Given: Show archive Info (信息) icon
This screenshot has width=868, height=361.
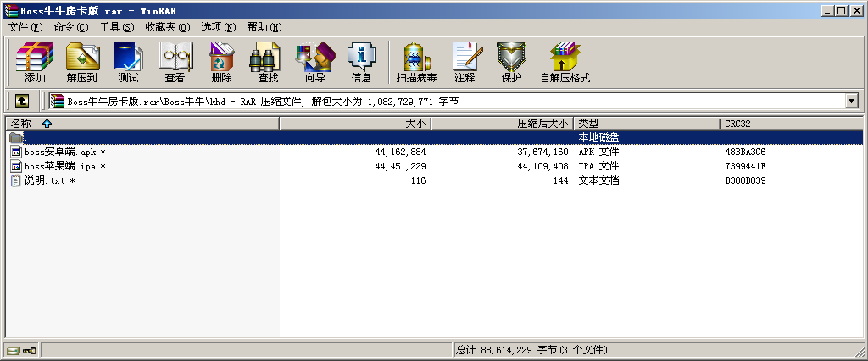Looking at the screenshot, I should (x=361, y=63).
